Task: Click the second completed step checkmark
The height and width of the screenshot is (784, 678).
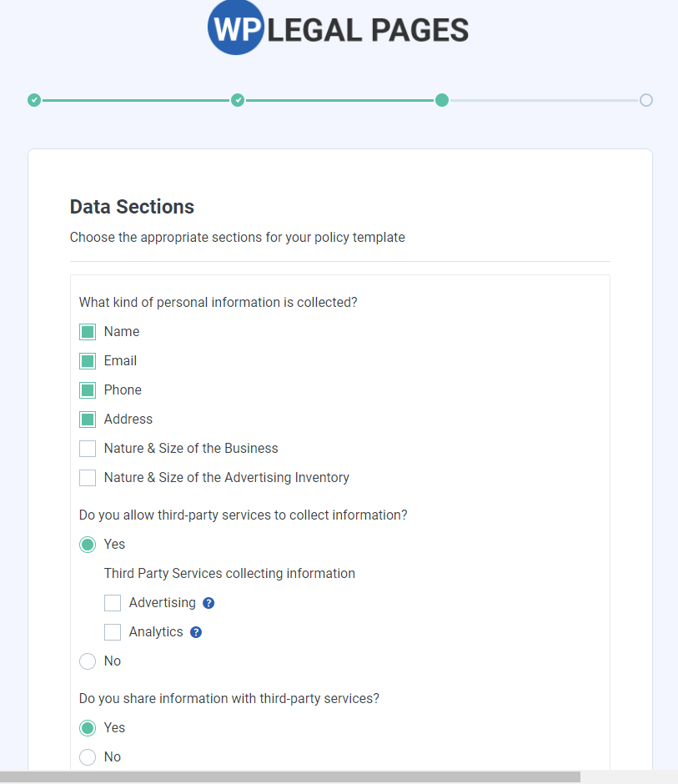Action: pyautogui.click(x=238, y=99)
